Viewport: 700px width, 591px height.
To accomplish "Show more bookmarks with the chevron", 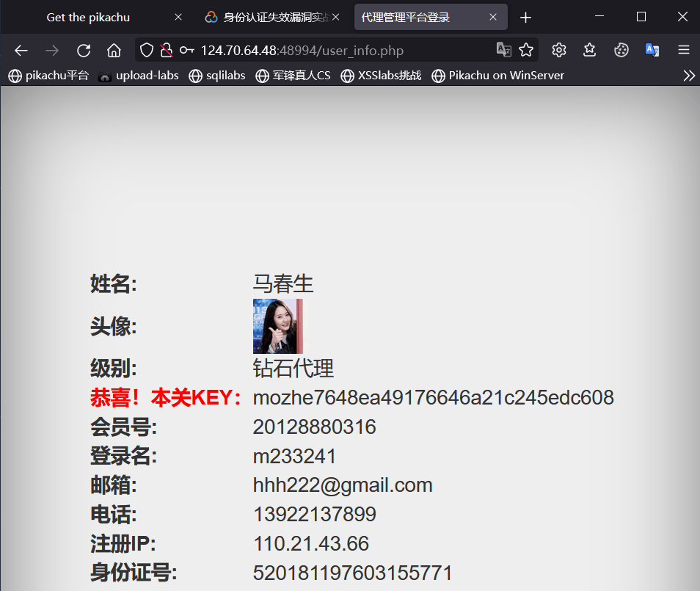I will (x=689, y=76).
